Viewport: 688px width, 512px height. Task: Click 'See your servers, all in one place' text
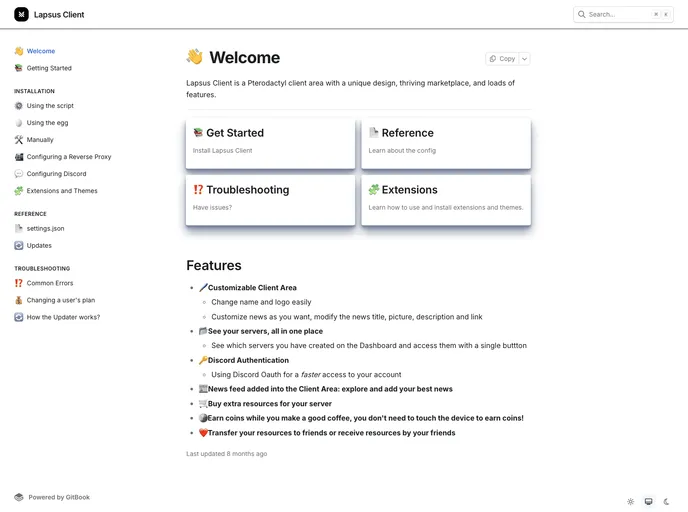pyautogui.click(x=265, y=331)
